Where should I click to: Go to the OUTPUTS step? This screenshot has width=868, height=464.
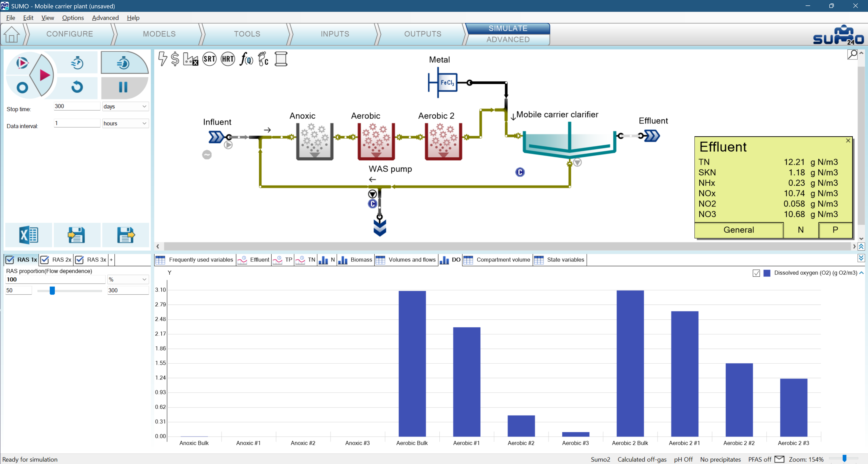coord(422,34)
